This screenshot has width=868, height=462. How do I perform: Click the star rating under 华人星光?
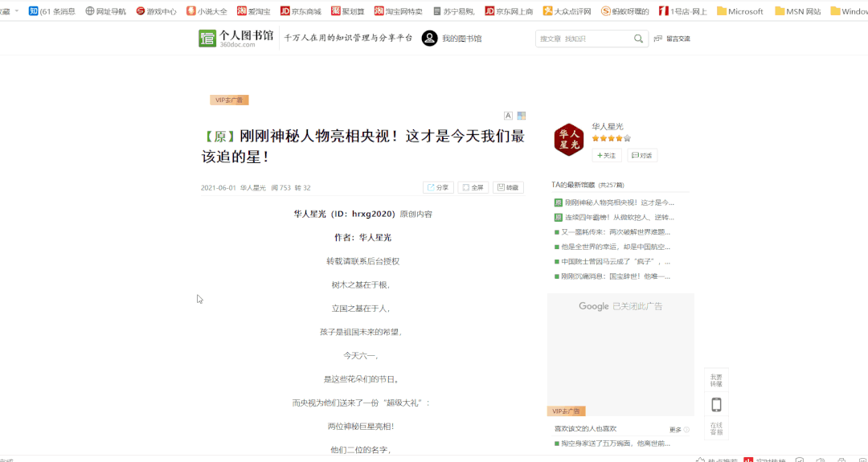click(611, 138)
